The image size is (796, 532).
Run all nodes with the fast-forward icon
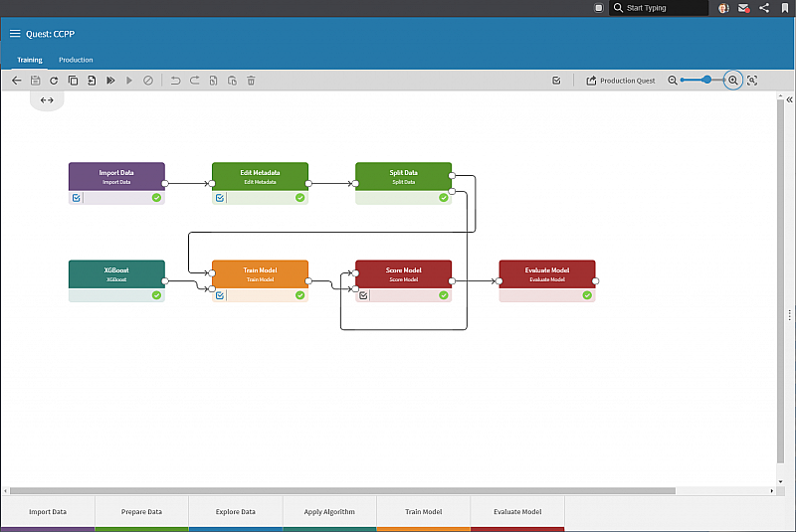click(110, 81)
